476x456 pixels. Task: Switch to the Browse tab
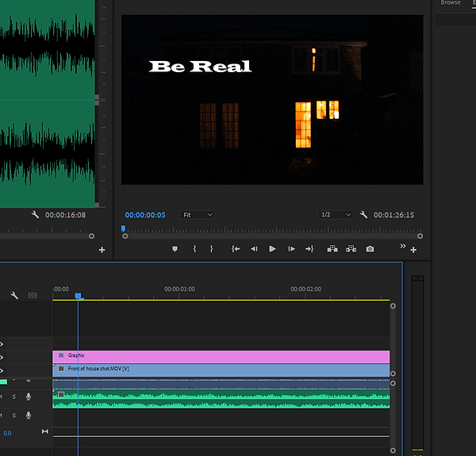click(451, 2)
